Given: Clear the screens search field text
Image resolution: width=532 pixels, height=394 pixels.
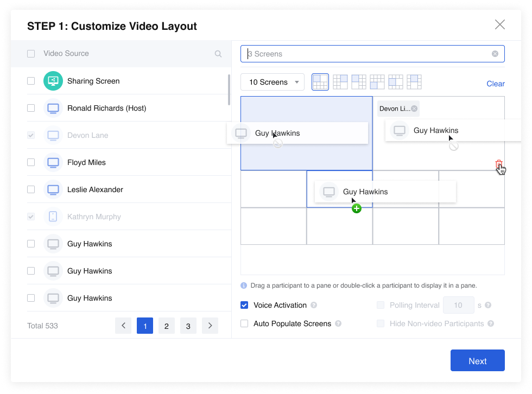Looking at the screenshot, I should click(x=495, y=54).
